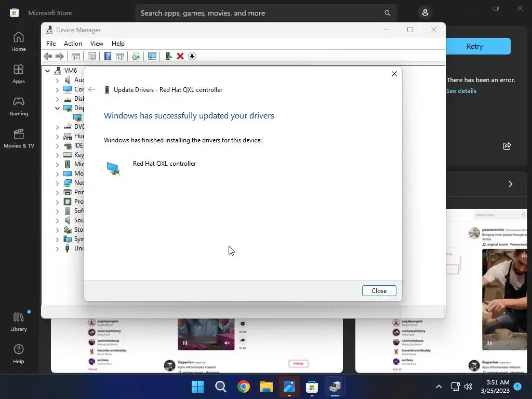Expand the Audio node beside the speaker icon
Screen dimensions: 532x399
pyautogui.click(x=57, y=80)
